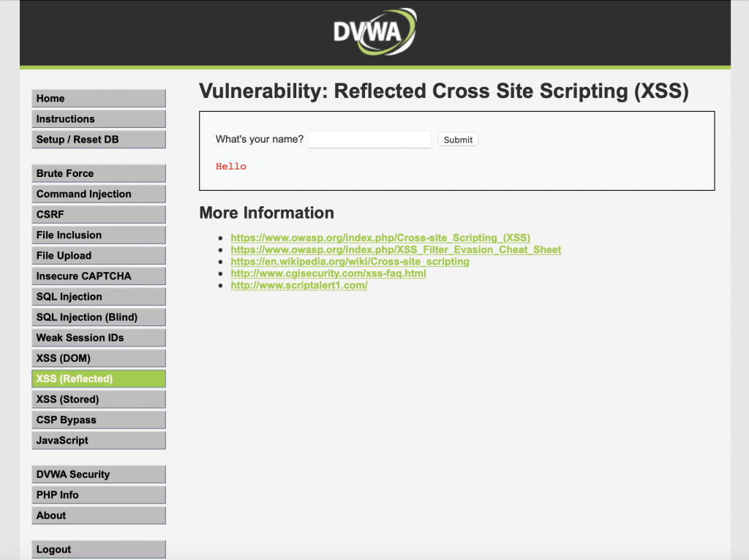749x560 pixels.
Task: Open the Brute Force vulnerability page
Action: 99,173
